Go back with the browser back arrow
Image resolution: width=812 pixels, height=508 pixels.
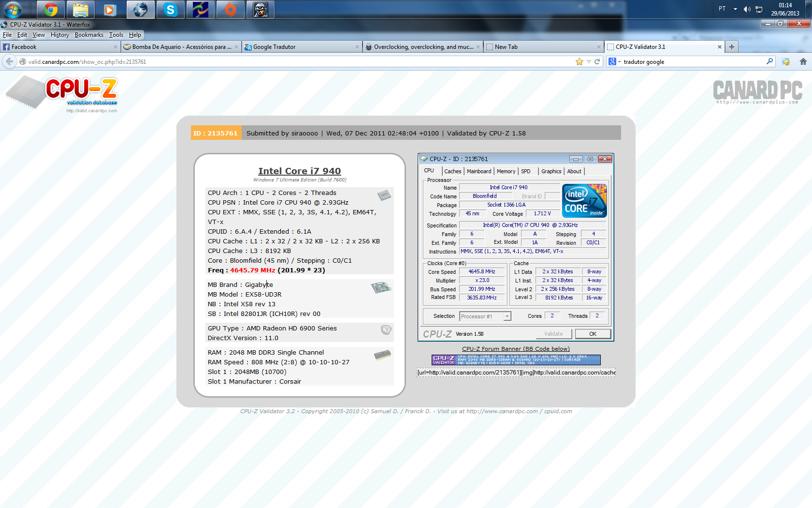coord(9,61)
